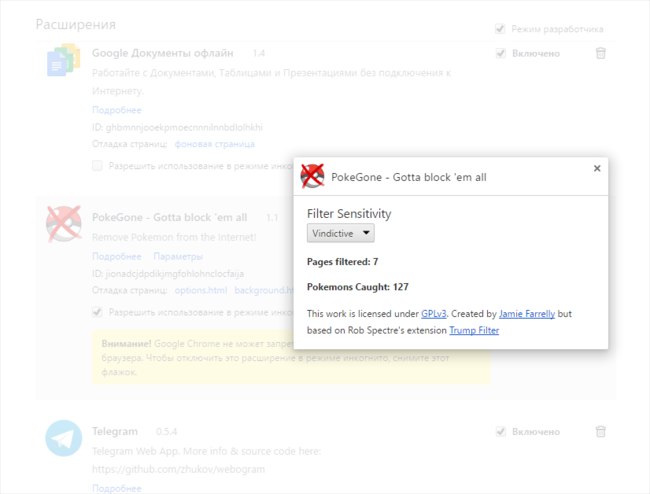This screenshot has height=494, width=650.
Task: Click the PokeGone icon in the extensions list
Action: point(63,224)
